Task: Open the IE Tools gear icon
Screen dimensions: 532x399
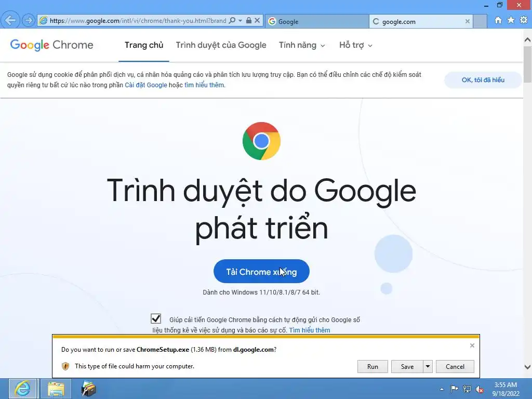Action: coord(524,20)
